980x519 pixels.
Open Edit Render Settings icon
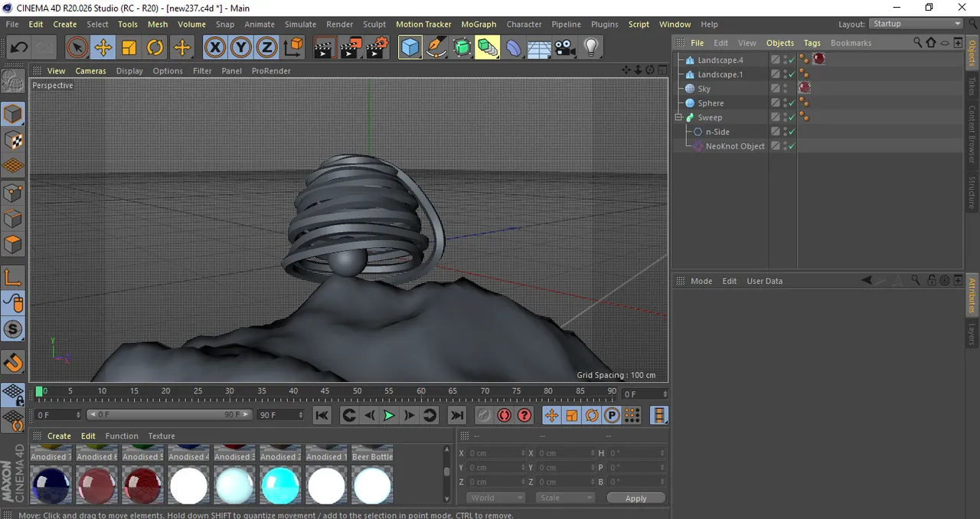click(x=376, y=48)
